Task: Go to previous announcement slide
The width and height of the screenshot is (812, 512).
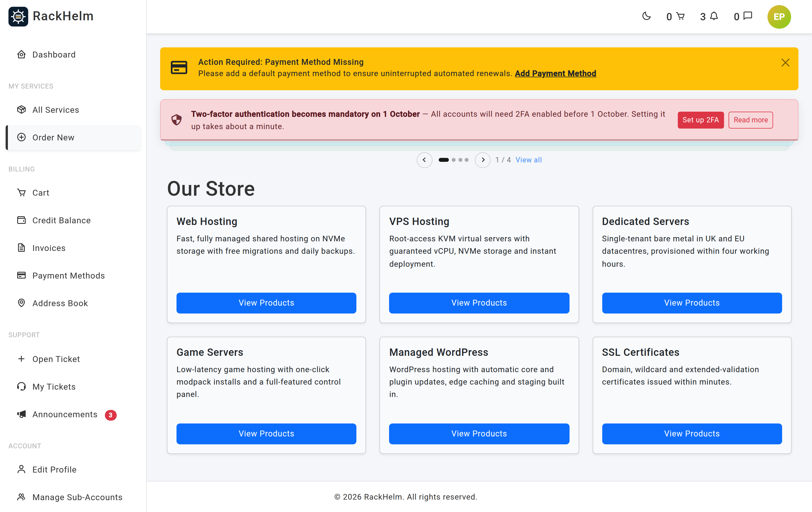Action: (424, 160)
